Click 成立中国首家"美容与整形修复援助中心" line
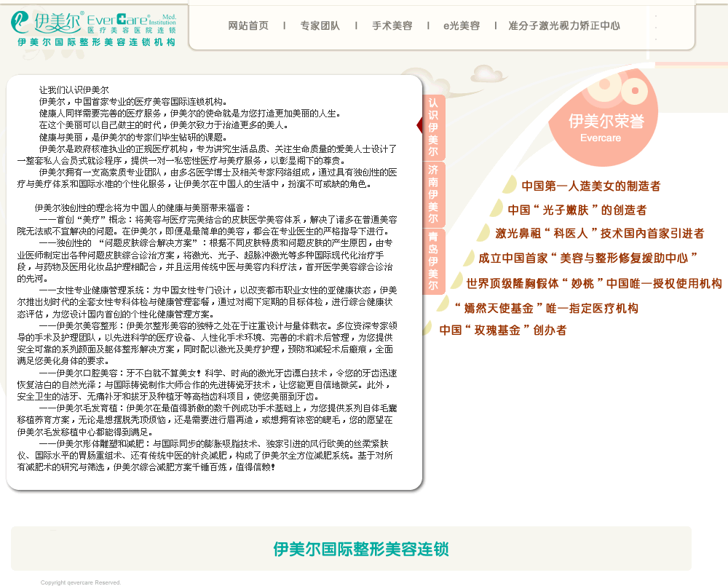This screenshot has height=586, width=728. [x=587, y=258]
